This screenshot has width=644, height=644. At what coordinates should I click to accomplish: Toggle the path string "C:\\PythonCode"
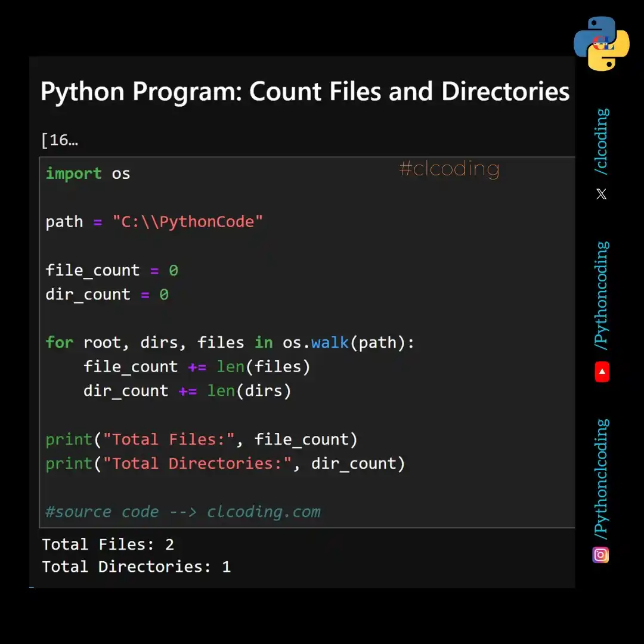(188, 221)
